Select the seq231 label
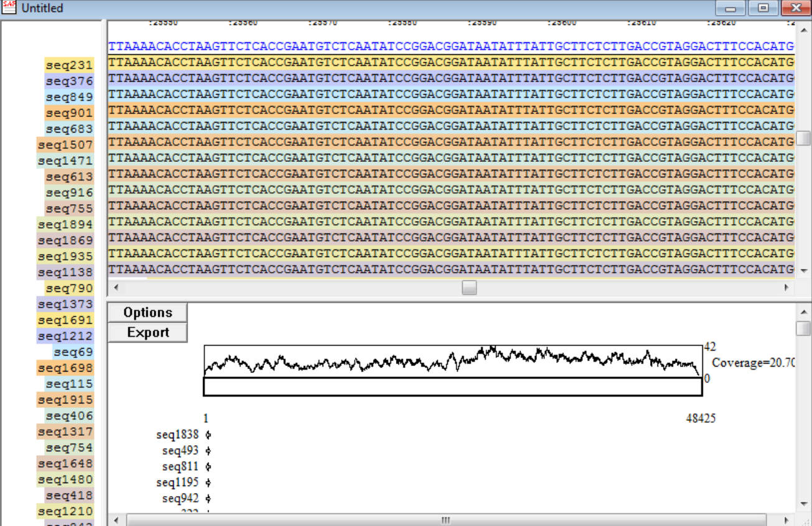 point(69,65)
